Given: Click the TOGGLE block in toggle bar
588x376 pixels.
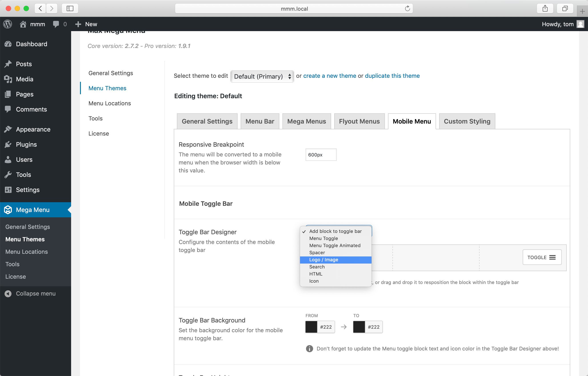Looking at the screenshot, I should [x=542, y=257].
